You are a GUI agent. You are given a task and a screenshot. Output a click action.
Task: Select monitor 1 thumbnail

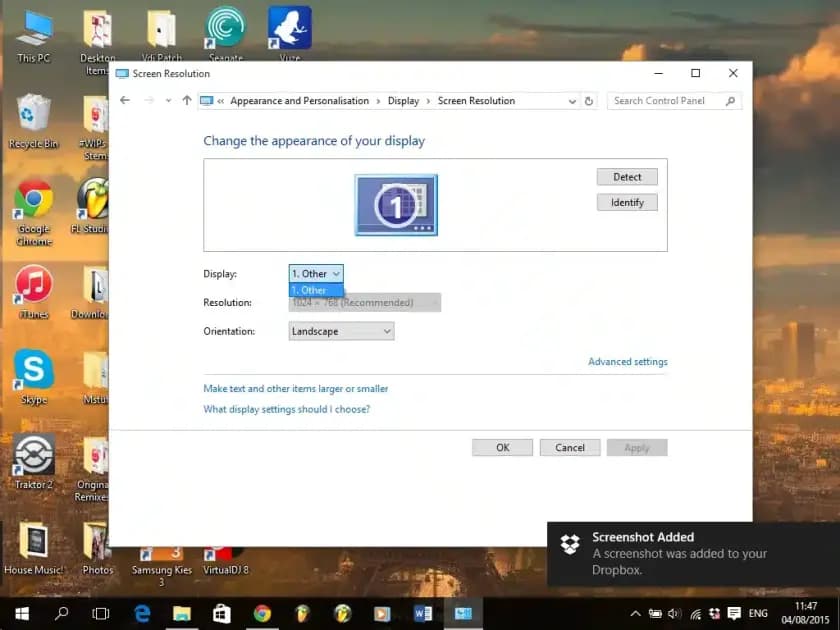coord(396,205)
